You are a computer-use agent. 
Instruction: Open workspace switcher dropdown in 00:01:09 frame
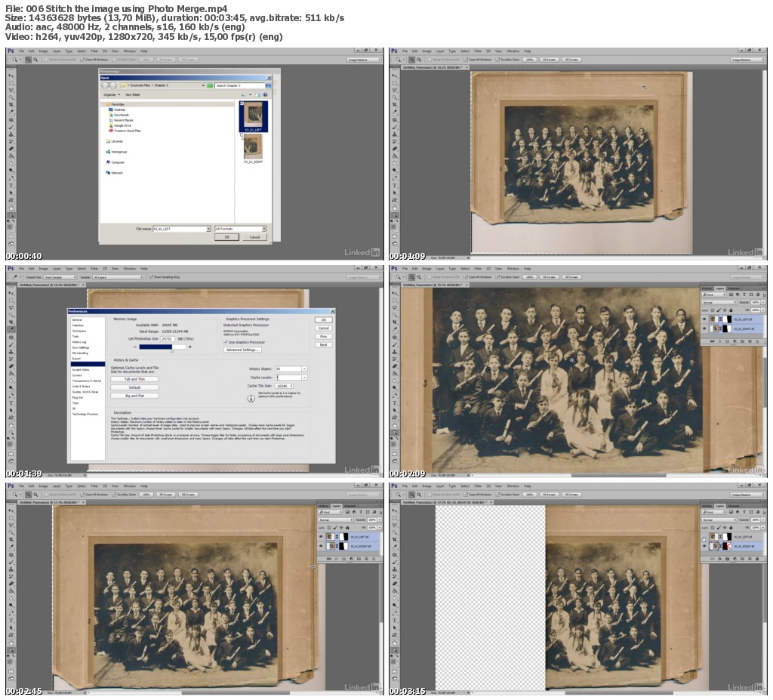(747, 60)
